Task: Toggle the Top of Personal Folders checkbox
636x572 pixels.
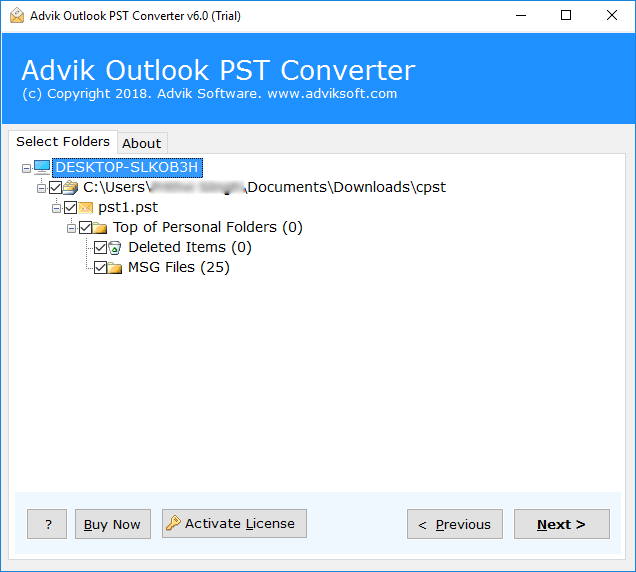Action: 86,228
